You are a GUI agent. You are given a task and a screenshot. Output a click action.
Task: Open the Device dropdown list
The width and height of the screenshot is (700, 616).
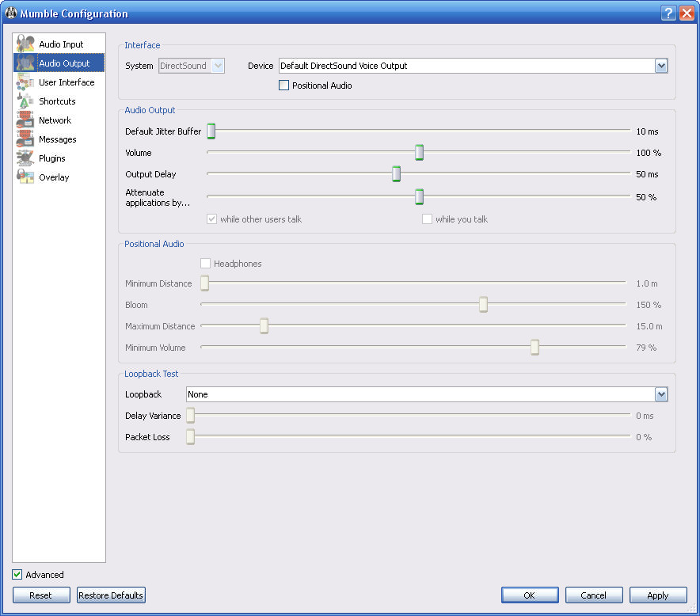(x=661, y=66)
